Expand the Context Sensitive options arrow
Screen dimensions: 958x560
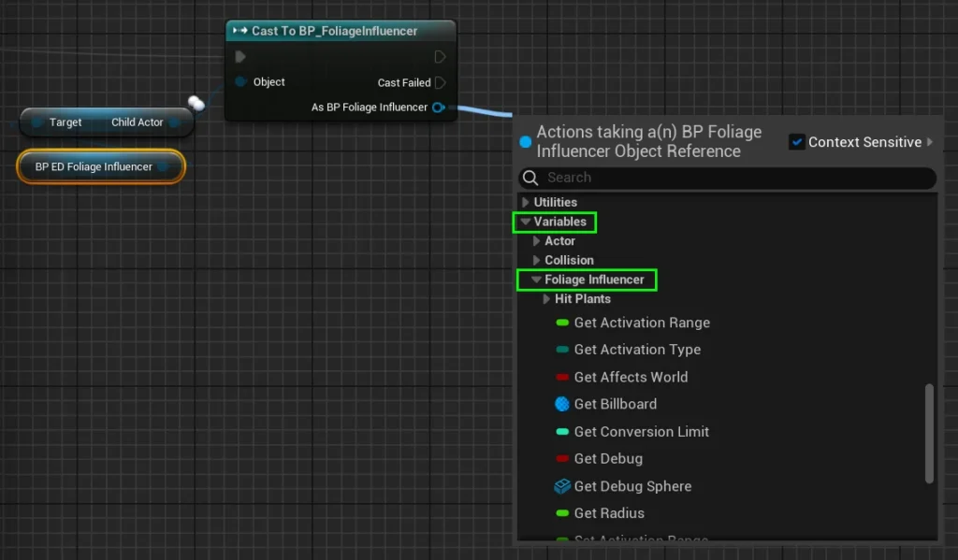[930, 142]
